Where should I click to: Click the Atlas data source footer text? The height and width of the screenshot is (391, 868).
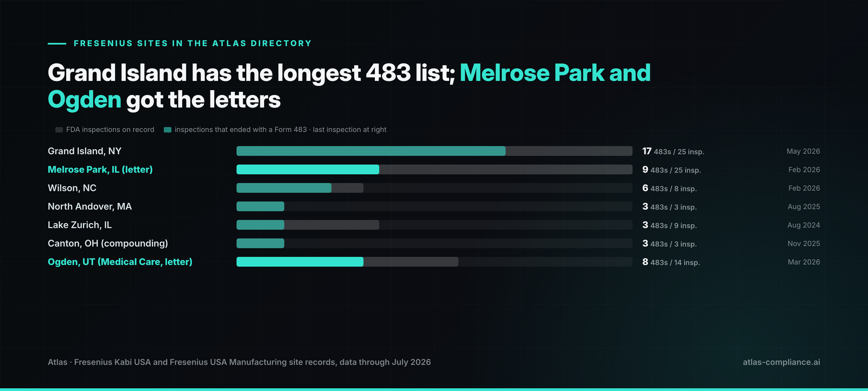click(239, 362)
